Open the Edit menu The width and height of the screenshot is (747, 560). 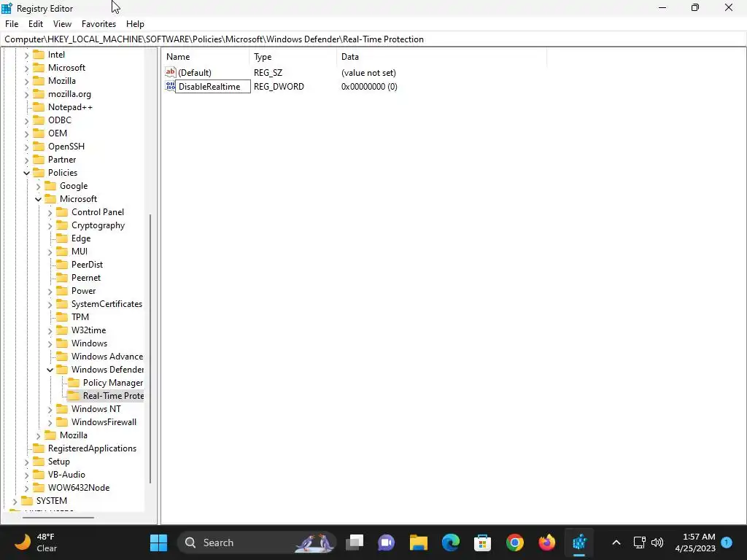[36, 24]
